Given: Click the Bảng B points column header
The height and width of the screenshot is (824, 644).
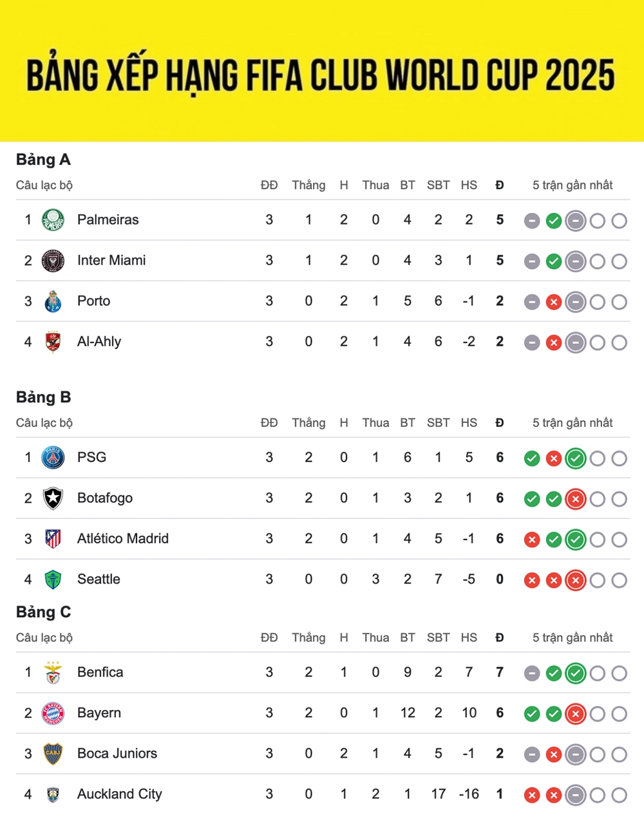Looking at the screenshot, I should [x=500, y=423].
